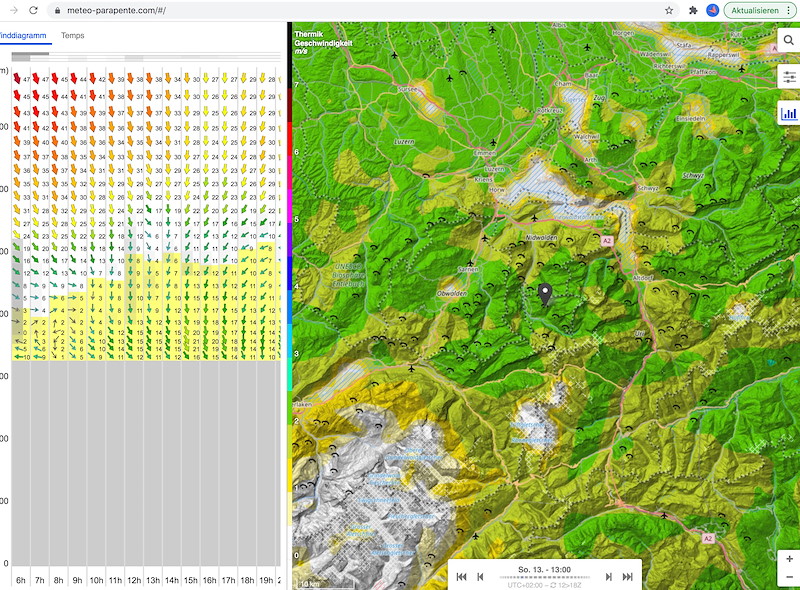View site info via lock icon

[x=57, y=10]
